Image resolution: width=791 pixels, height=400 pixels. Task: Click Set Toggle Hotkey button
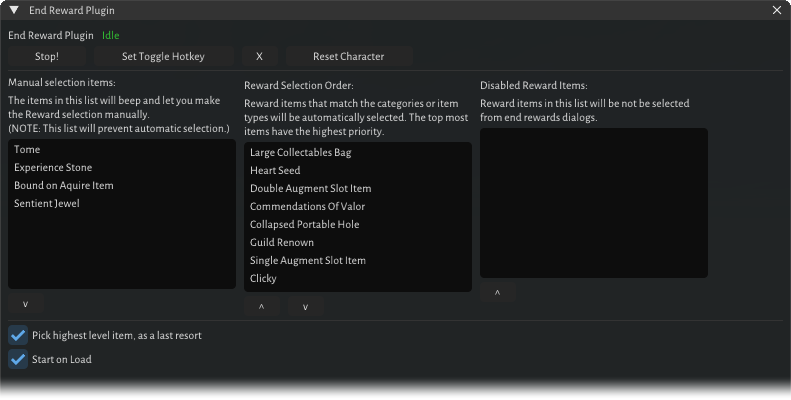pos(163,56)
